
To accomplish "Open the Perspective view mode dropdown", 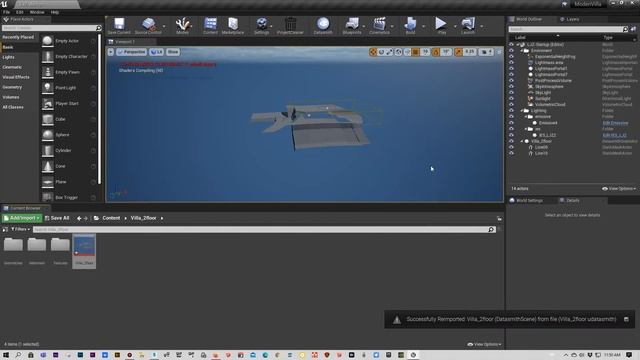I will click(x=131, y=52).
